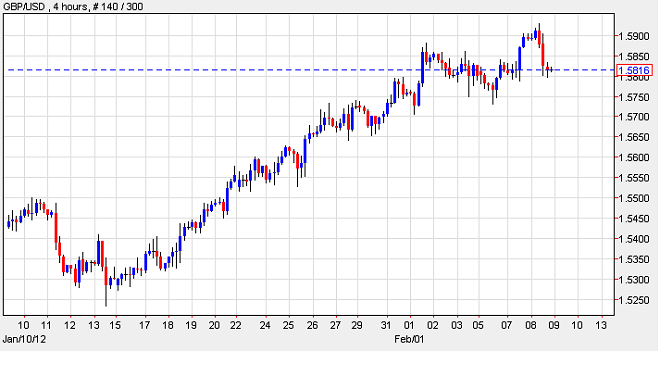
Task: Click the 1.5450 price axis label
Action: pyautogui.click(x=634, y=218)
